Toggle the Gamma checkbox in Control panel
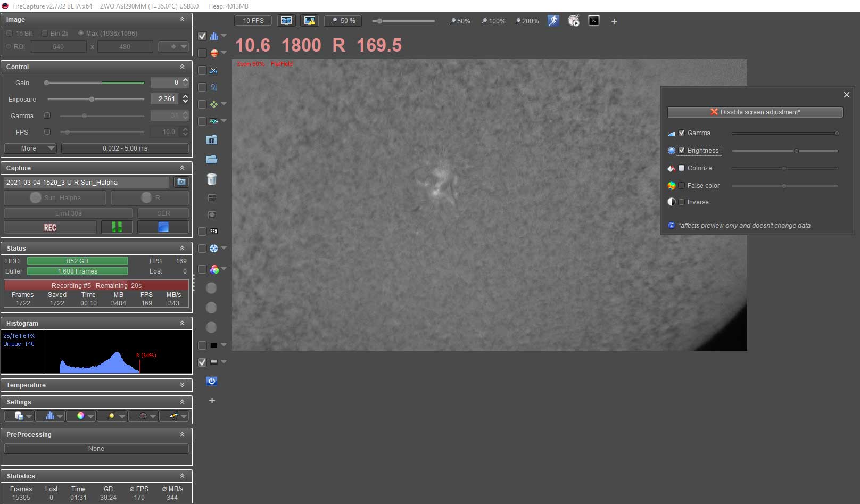This screenshot has height=504, width=860. [x=47, y=115]
